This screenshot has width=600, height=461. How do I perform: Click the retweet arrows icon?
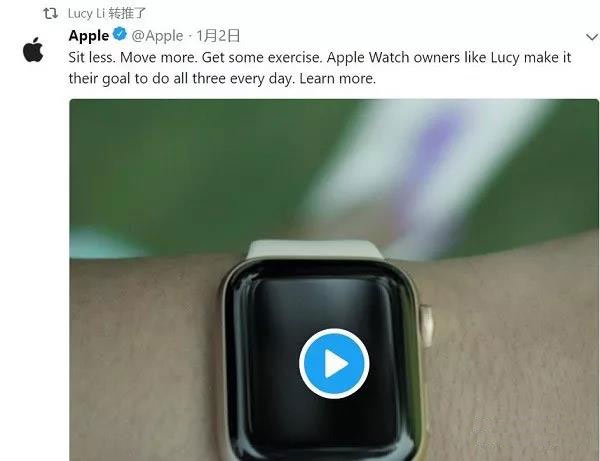click(x=50, y=14)
